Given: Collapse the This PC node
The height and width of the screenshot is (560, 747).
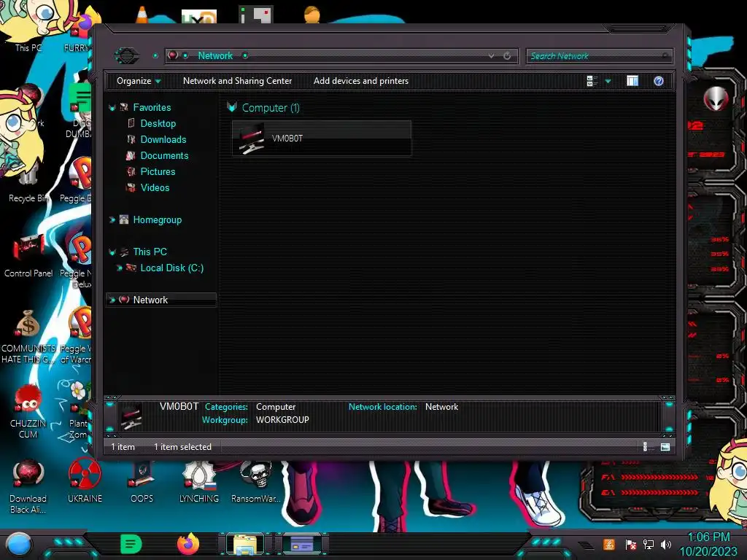Looking at the screenshot, I should [112, 252].
